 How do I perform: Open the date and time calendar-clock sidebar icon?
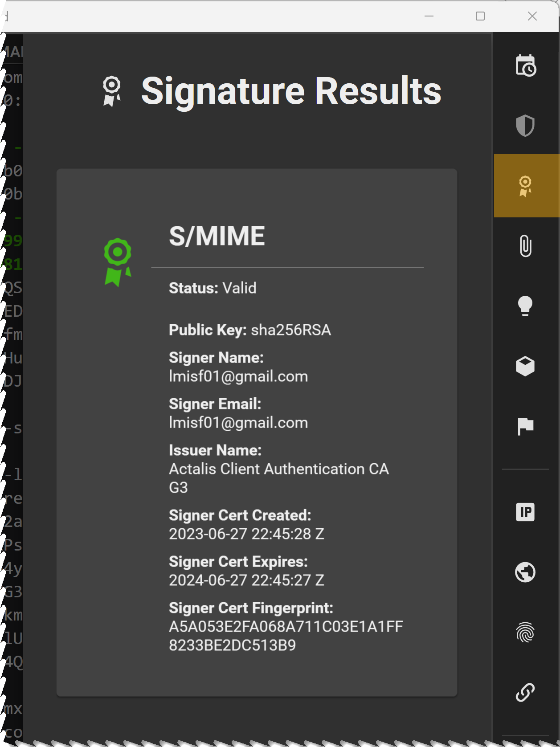click(x=526, y=66)
